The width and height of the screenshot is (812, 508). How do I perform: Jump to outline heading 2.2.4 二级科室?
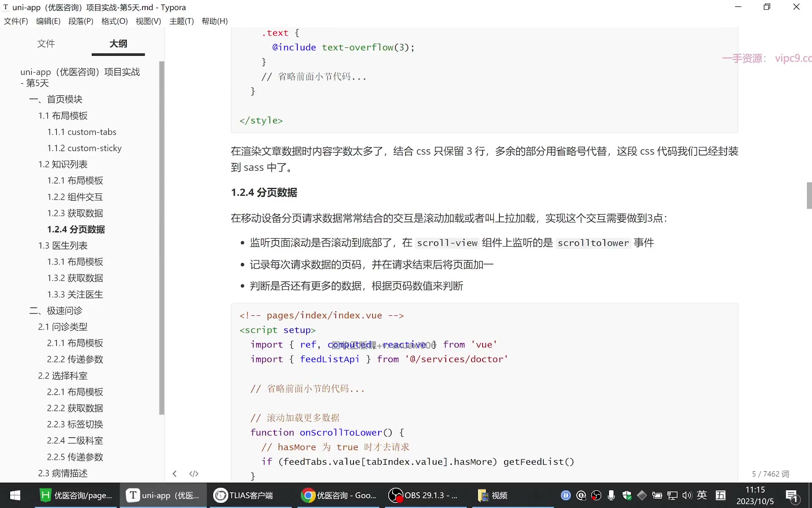tap(75, 441)
